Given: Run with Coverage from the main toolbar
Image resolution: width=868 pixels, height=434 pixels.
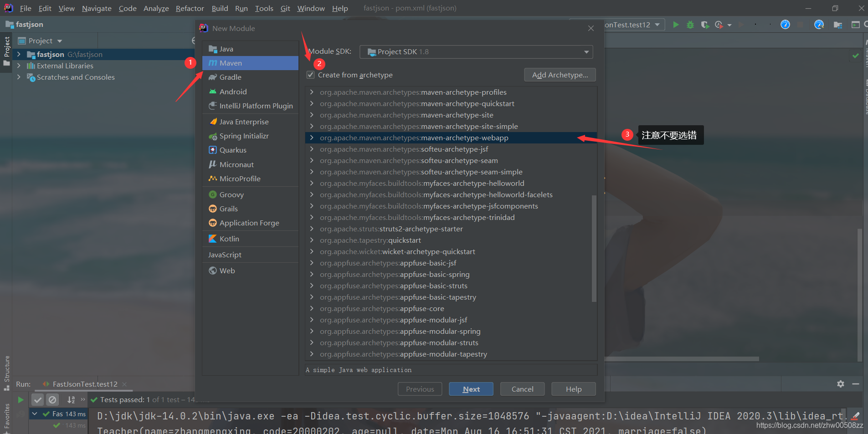Looking at the screenshot, I should (705, 25).
